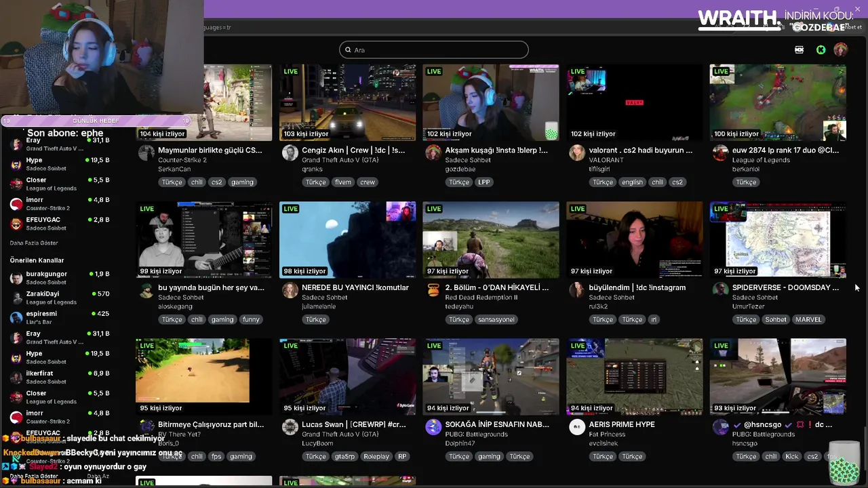868x488 pixels.
Task: Open stream title SOKAĞA İNİP ESNAFIN NAB
Action: pos(497,424)
